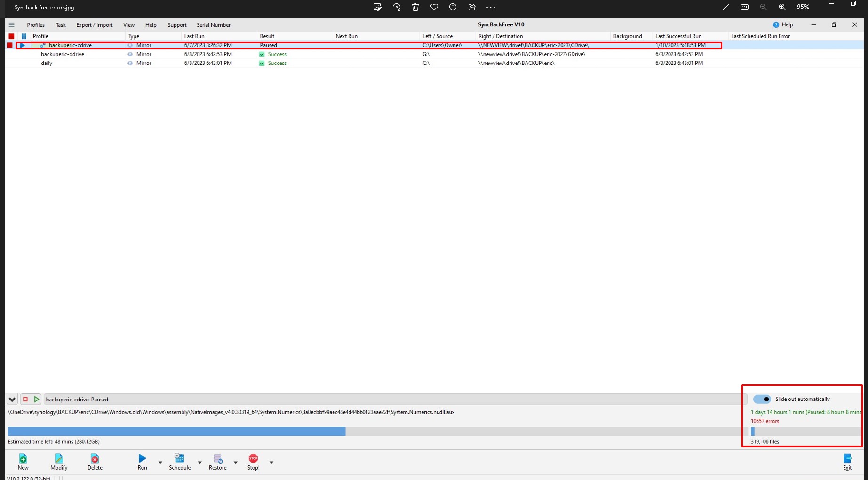This screenshot has width=868, height=480.
Task: Click the photo viewer zoom out magnifier
Action: coord(764,7)
